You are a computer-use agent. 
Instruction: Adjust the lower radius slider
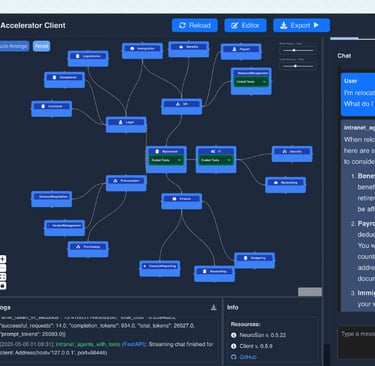pos(298,66)
